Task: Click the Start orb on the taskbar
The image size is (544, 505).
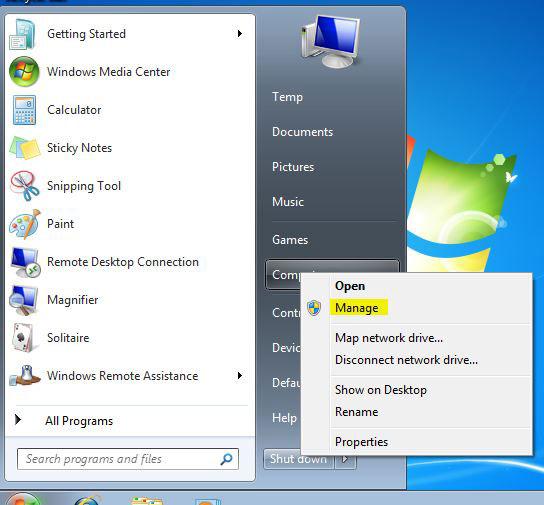Action: coord(23,499)
